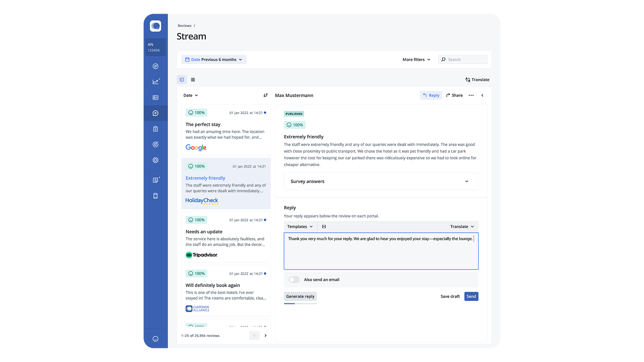Insert placeholder using the brackets icon
Screen dimensions: 644x362
point(324,227)
